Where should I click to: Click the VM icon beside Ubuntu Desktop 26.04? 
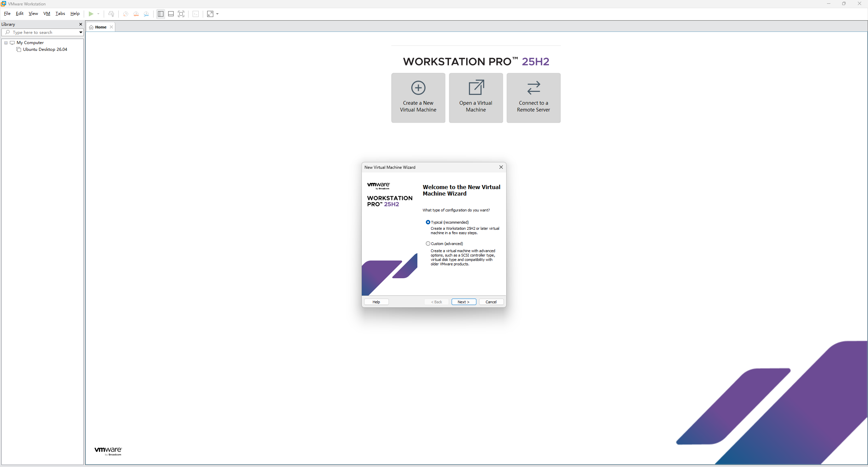[19, 49]
